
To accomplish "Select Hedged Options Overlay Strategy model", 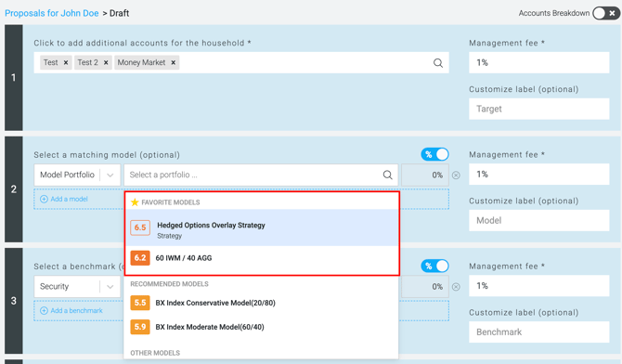I will [262, 227].
